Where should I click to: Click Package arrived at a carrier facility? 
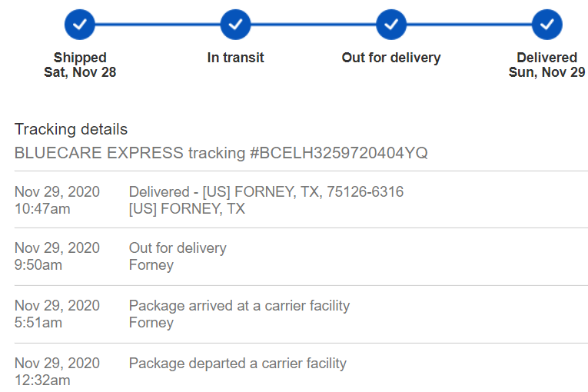[239, 306]
